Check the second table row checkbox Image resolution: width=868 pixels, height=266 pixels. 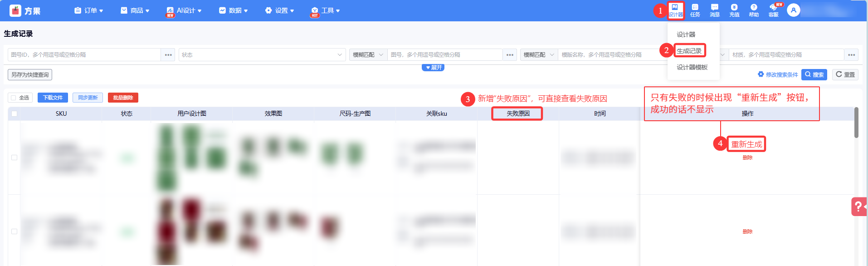tap(15, 232)
